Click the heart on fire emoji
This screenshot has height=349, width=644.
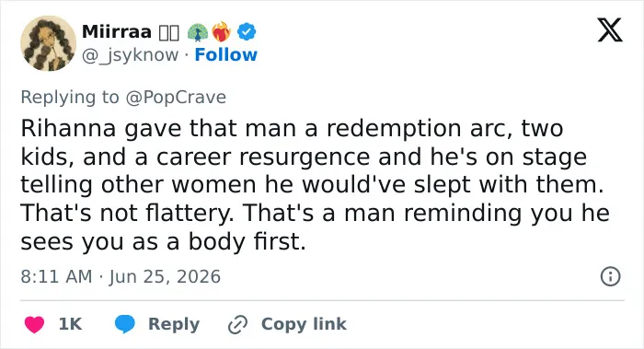[x=222, y=31]
